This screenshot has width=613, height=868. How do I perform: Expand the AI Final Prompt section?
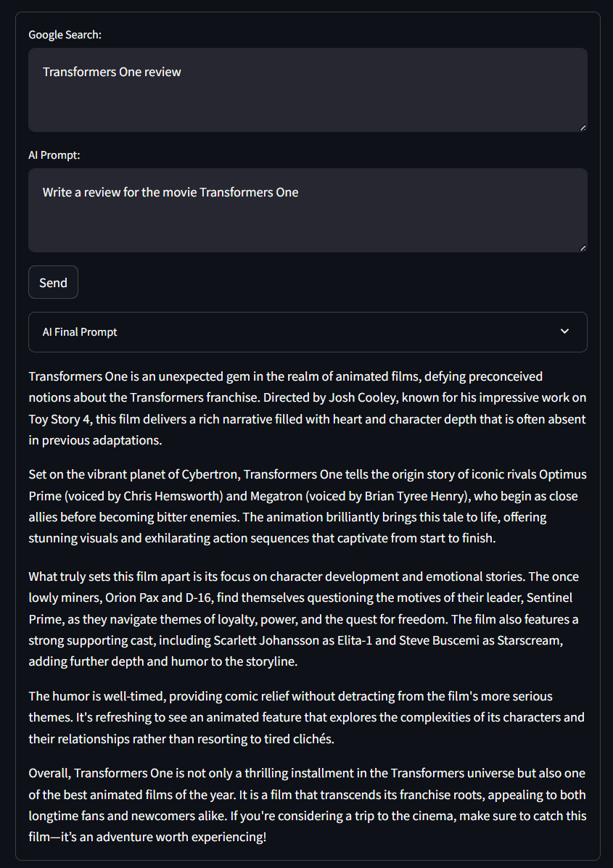[x=307, y=332]
